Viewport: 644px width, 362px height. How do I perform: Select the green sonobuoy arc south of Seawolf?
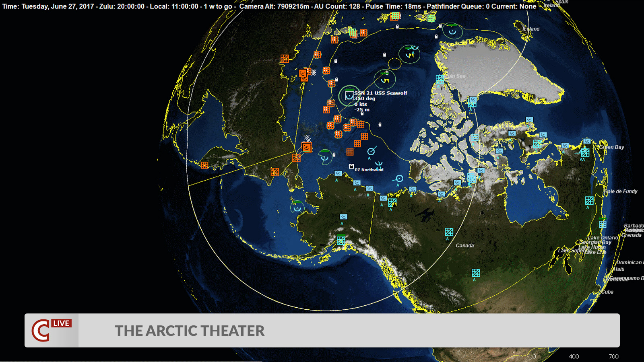(324, 158)
